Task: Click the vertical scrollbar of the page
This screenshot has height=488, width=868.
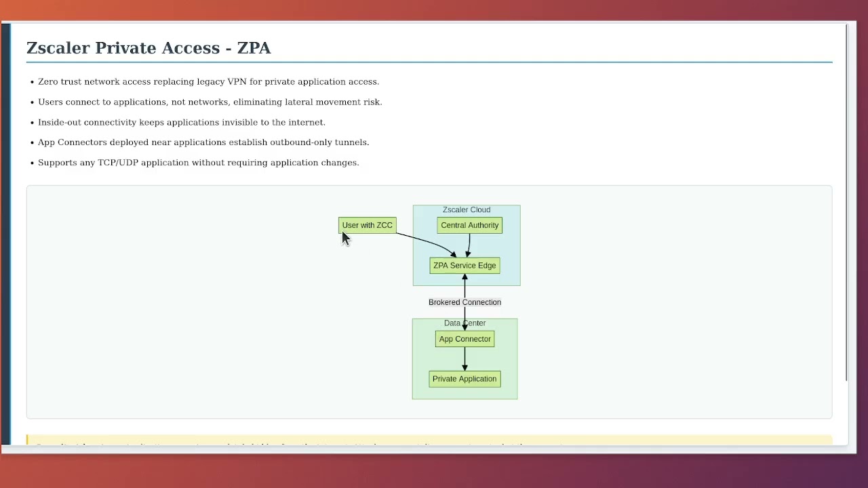Action: click(846, 203)
